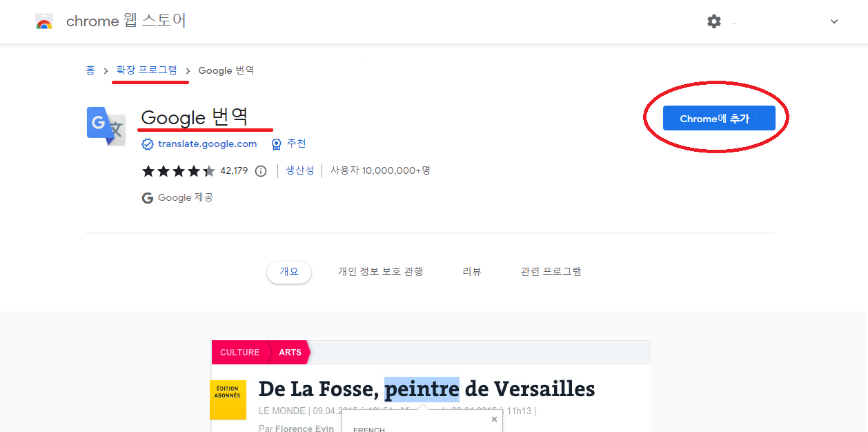Click the Google G logo next to 제공

[148, 198]
